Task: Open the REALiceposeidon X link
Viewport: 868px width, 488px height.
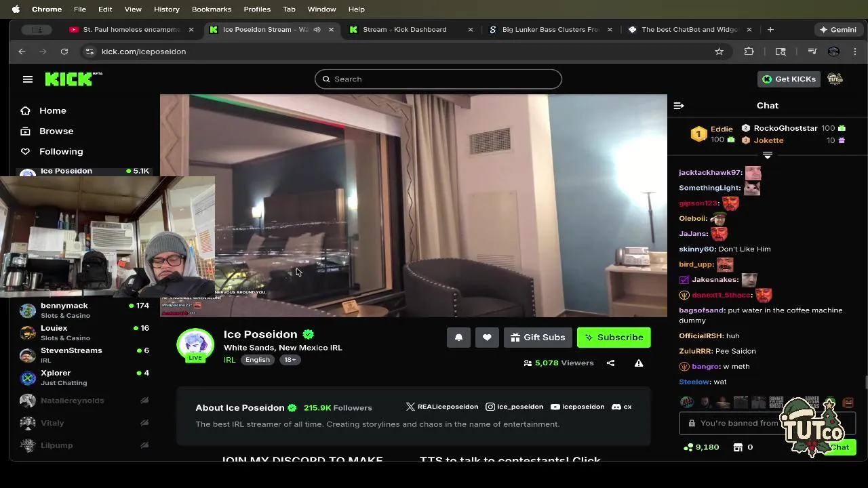Action: tap(442, 407)
